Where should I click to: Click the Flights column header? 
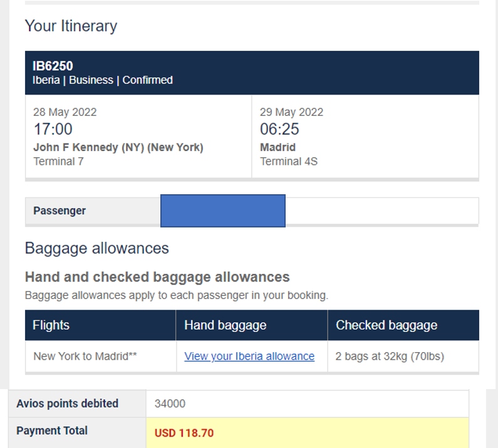coord(51,325)
